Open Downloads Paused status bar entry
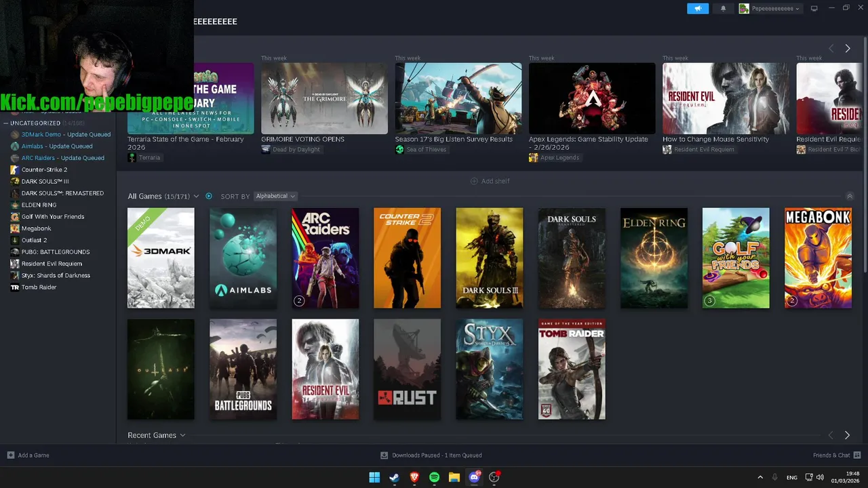 click(431, 455)
